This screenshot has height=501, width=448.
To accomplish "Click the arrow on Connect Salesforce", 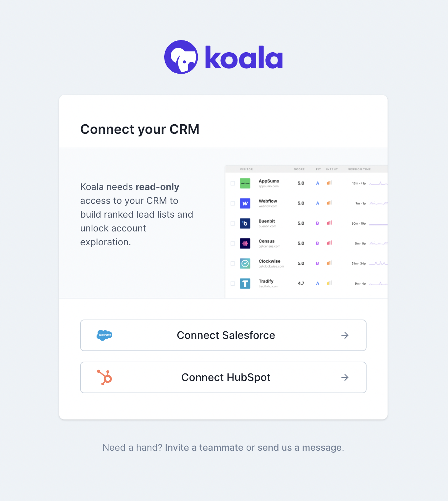I will coord(345,335).
